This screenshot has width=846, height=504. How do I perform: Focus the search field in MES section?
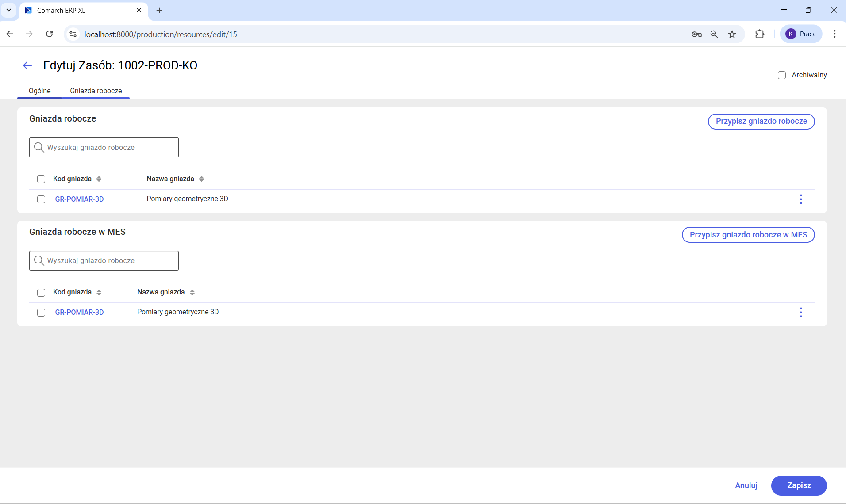tap(104, 260)
